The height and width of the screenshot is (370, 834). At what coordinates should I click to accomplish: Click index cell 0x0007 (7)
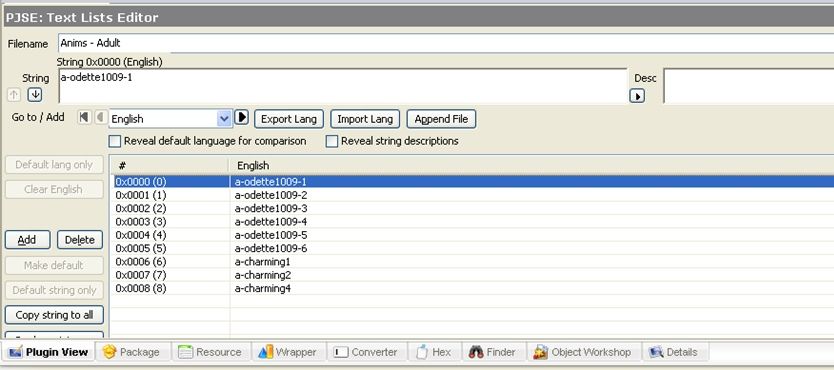(141, 275)
